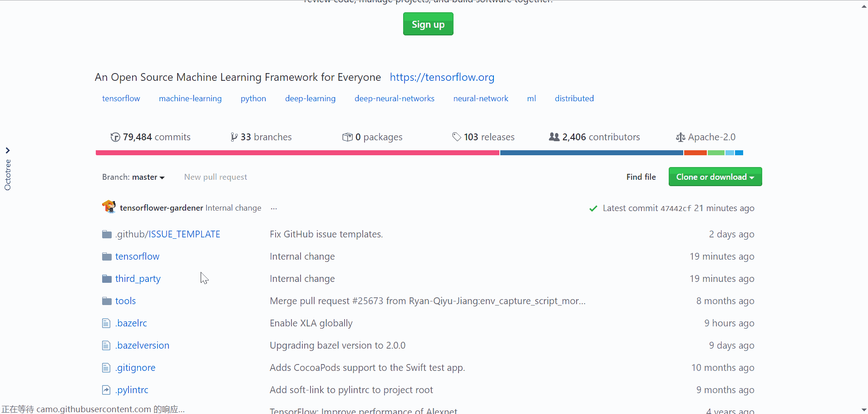Click 'Add soft-link to pylintrc' commit message
The image size is (868, 414).
coord(351,390)
